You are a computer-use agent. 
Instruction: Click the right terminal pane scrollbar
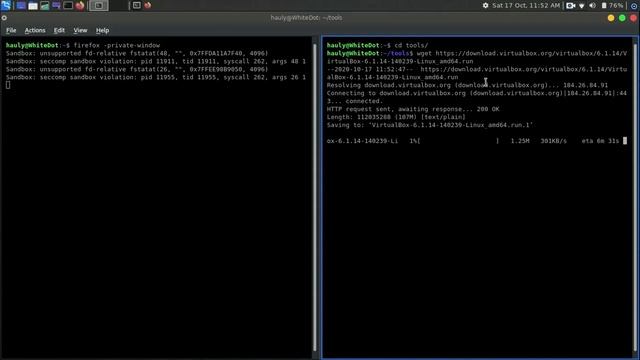coord(635,198)
